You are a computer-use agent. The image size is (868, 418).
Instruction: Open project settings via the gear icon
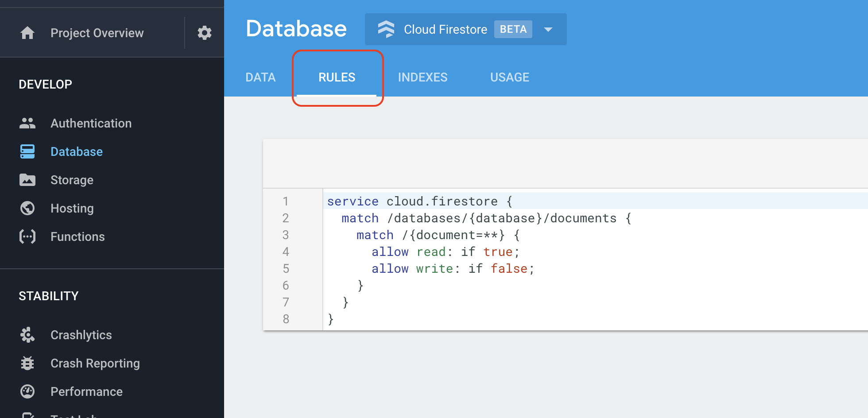(204, 33)
